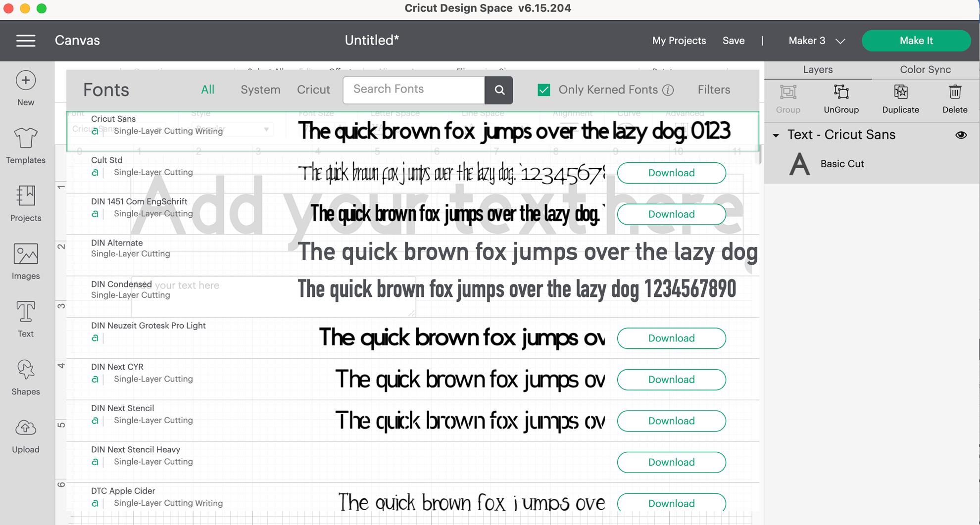Open the Maker 3 machine dropdown
The image size is (980, 525).
[816, 41]
